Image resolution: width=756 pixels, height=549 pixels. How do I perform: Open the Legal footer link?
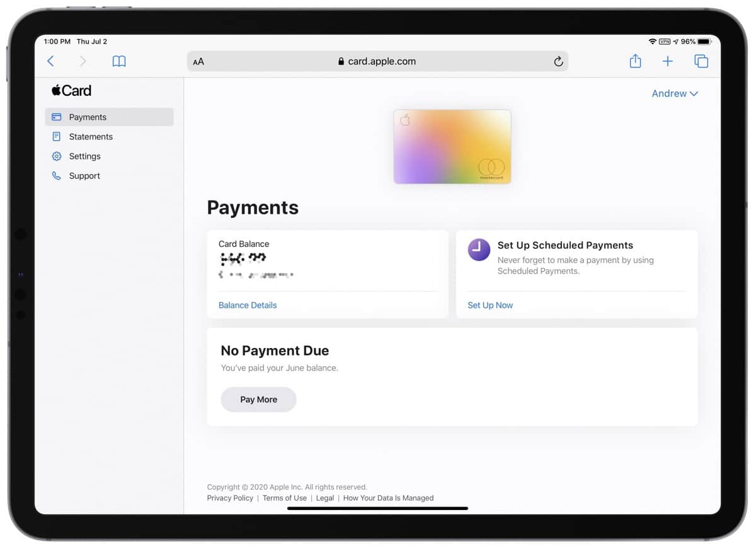[x=325, y=498]
